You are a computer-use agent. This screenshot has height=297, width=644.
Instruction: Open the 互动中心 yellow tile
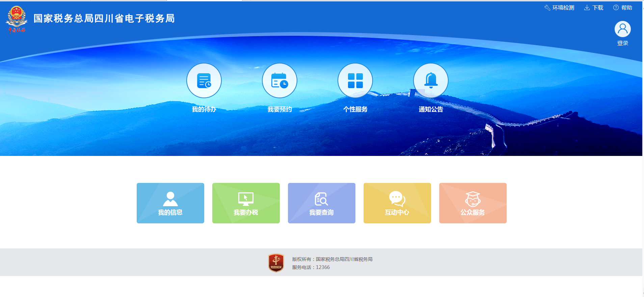(397, 203)
